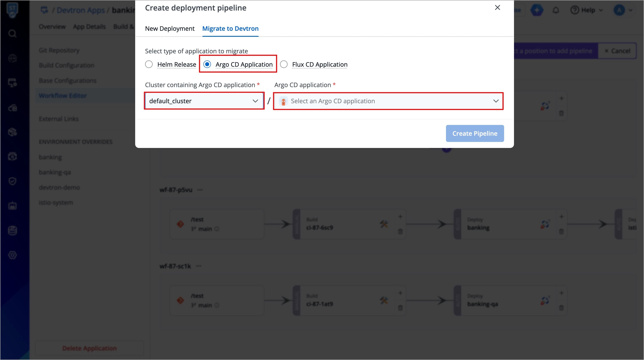Expand the Argo CD application selector
Viewport: 644px width, 360px height.
tap(388, 101)
